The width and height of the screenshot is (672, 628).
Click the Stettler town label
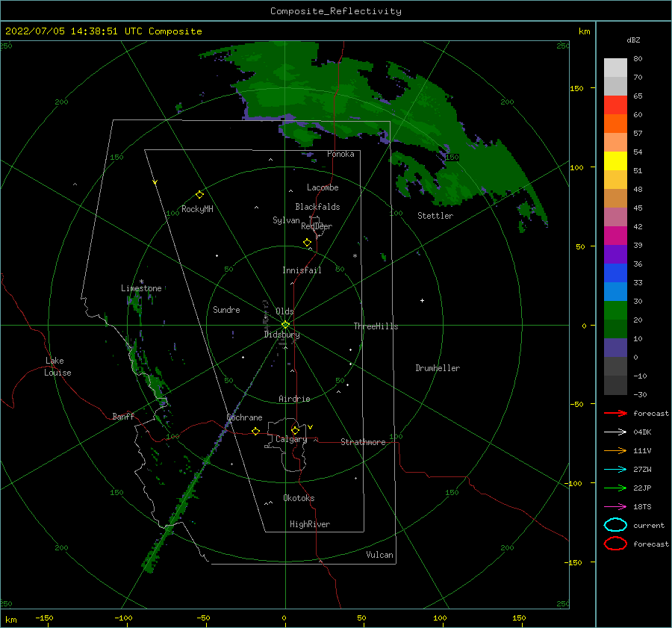pos(435,216)
